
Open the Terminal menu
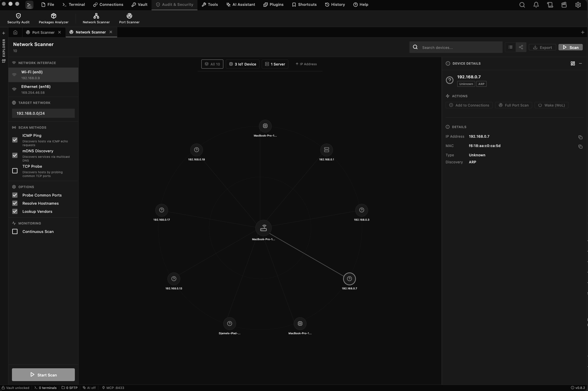coord(74,5)
